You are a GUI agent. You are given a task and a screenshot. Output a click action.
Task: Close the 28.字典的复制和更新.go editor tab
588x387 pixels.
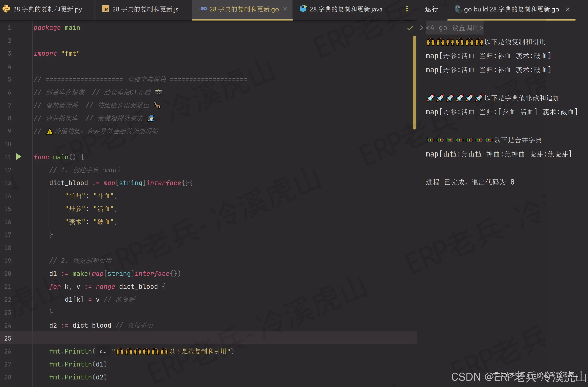coord(285,9)
